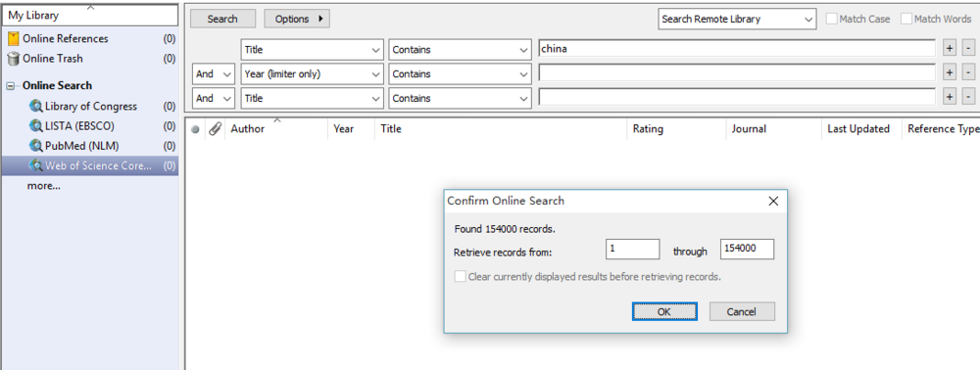
Task: Click the read status dot column header
Action: coord(195,129)
